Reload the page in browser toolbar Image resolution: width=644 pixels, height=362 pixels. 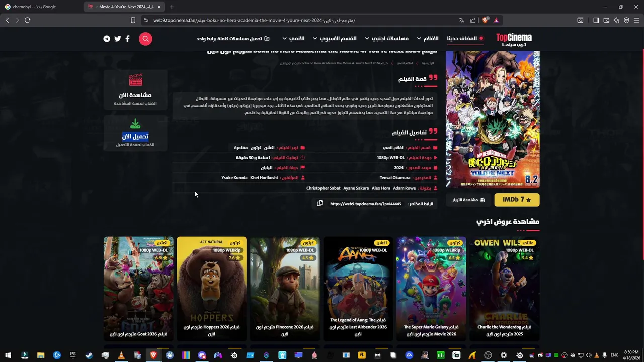(27, 20)
